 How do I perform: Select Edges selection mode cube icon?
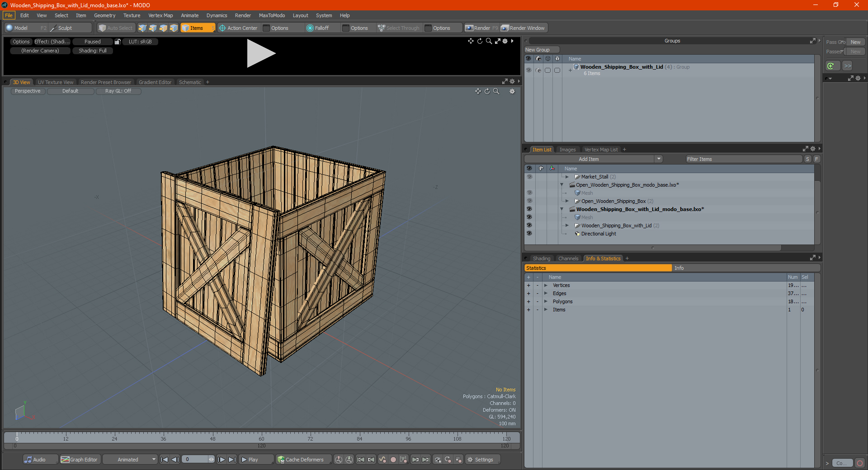(153, 28)
